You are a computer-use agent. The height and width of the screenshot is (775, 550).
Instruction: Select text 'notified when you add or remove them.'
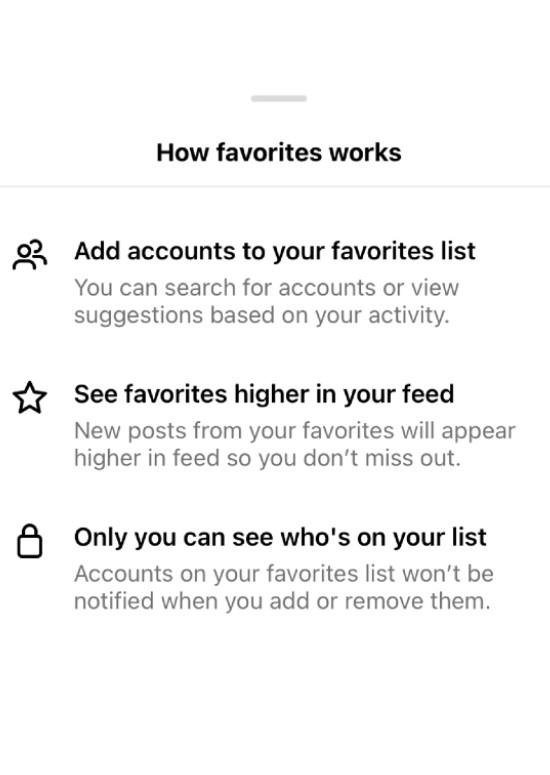282,601
